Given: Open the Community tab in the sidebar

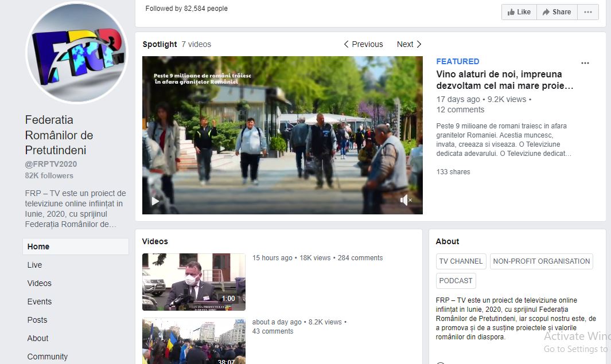Looking at the screenshot, I should coord(48,357).
